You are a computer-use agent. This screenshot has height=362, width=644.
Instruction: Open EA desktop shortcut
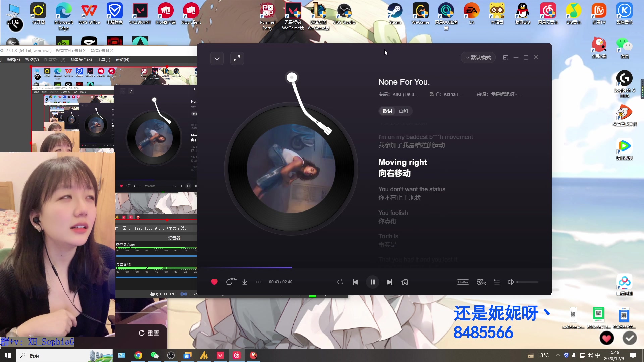point(472,14)
